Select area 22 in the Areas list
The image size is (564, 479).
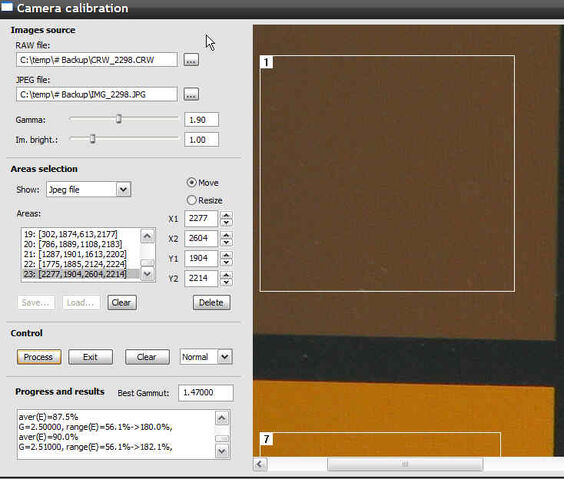76,264
